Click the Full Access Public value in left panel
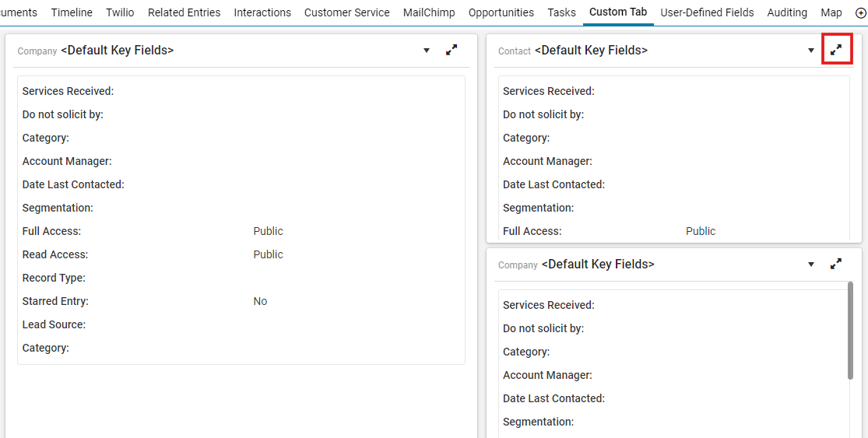The image size is (868, 438). coord(268,231)
